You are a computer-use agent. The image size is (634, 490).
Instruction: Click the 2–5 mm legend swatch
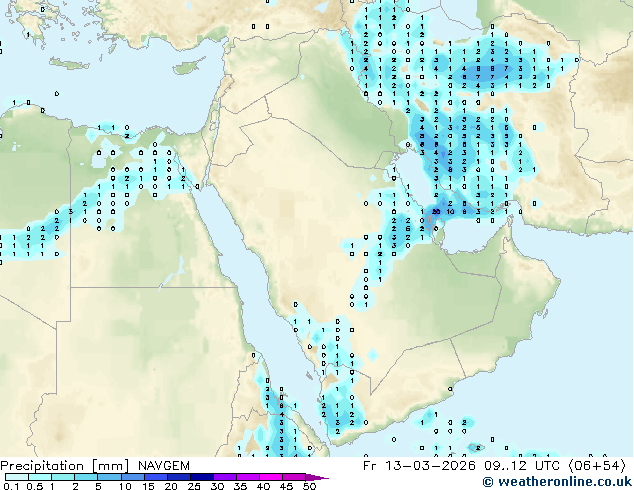[86, 477]
